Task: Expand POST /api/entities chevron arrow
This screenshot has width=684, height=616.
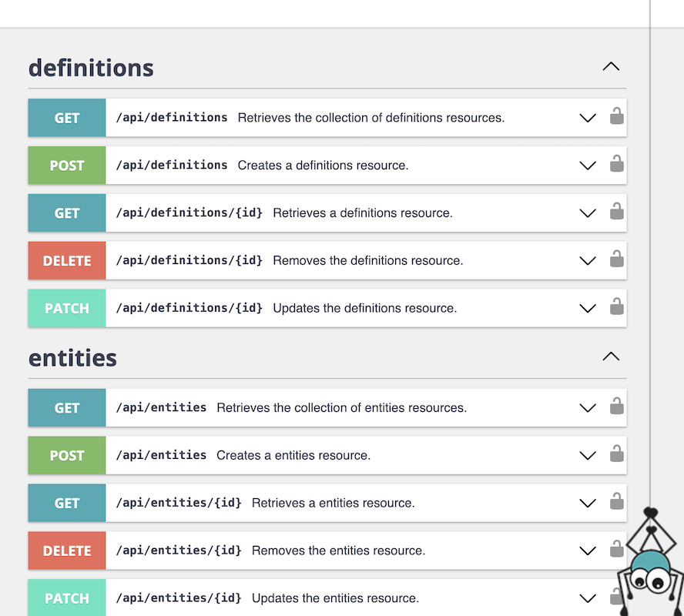Action: [x=588, y=456]
